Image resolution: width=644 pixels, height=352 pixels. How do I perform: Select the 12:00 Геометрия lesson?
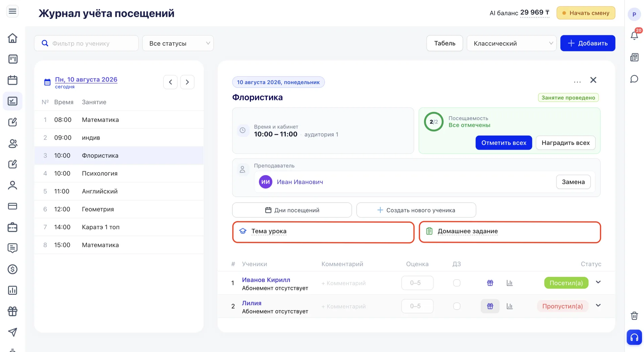119,209
